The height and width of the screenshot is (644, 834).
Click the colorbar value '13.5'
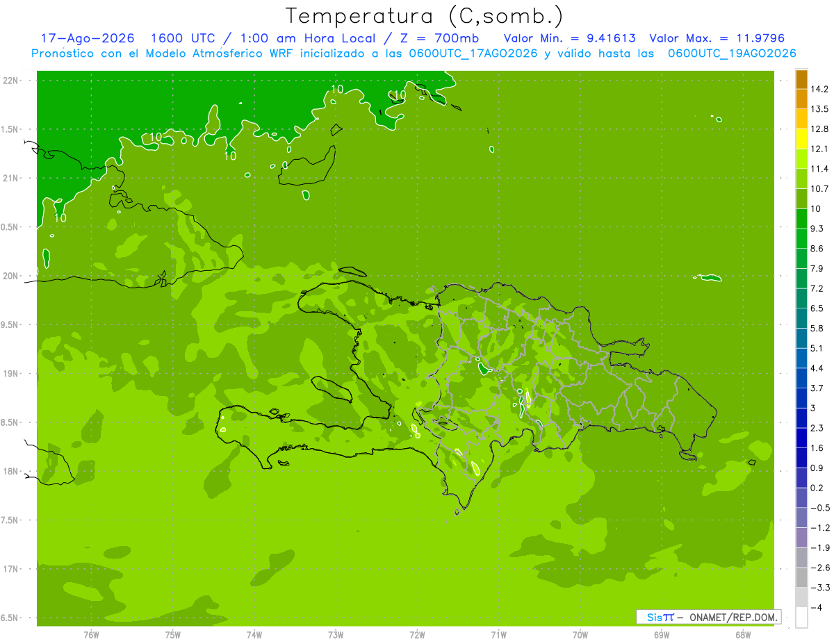tap(819, 109)
